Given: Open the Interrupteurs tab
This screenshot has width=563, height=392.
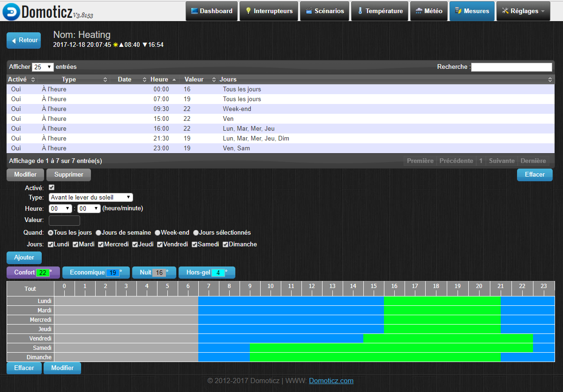Looking at the screenshot, I should pyautogui.click(x=269, y=11).
